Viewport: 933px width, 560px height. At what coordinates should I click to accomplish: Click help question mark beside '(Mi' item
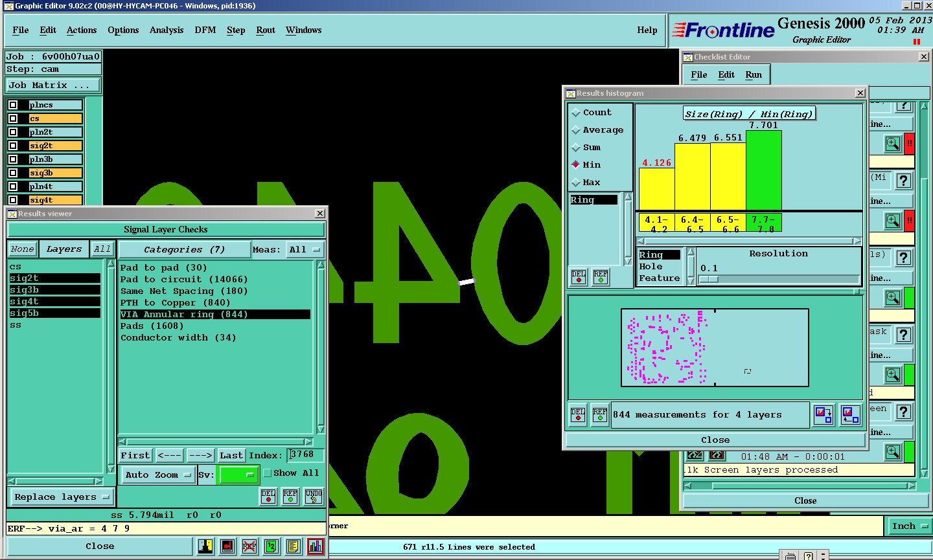904,181
